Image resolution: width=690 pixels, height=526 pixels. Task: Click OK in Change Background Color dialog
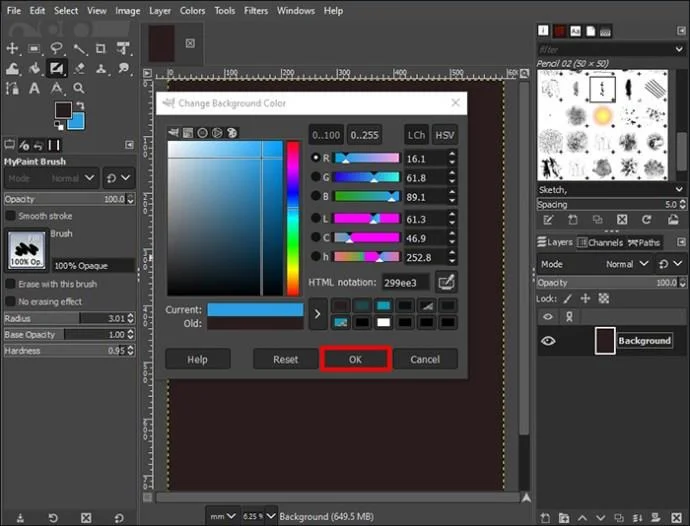click(356, 359)
